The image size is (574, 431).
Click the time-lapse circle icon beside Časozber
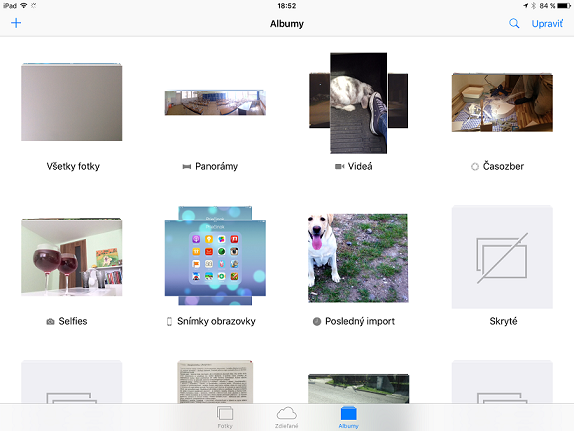(475, 167)
